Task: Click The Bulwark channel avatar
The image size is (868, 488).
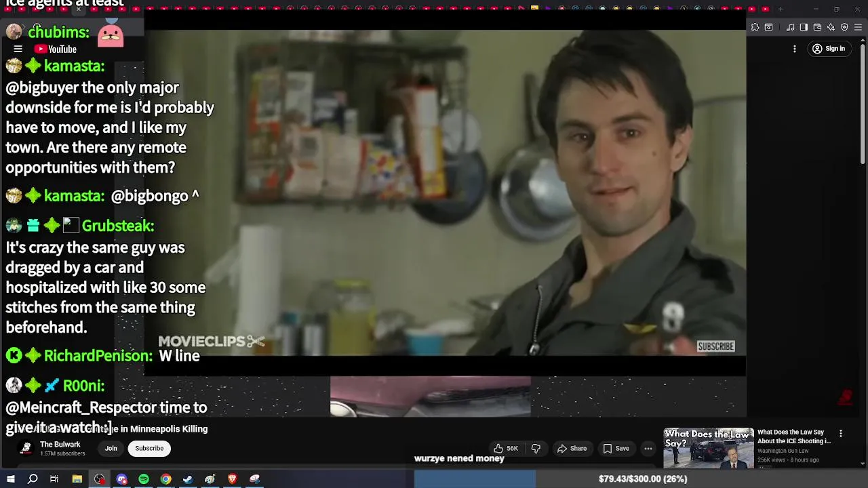Action: click(26, 448)
